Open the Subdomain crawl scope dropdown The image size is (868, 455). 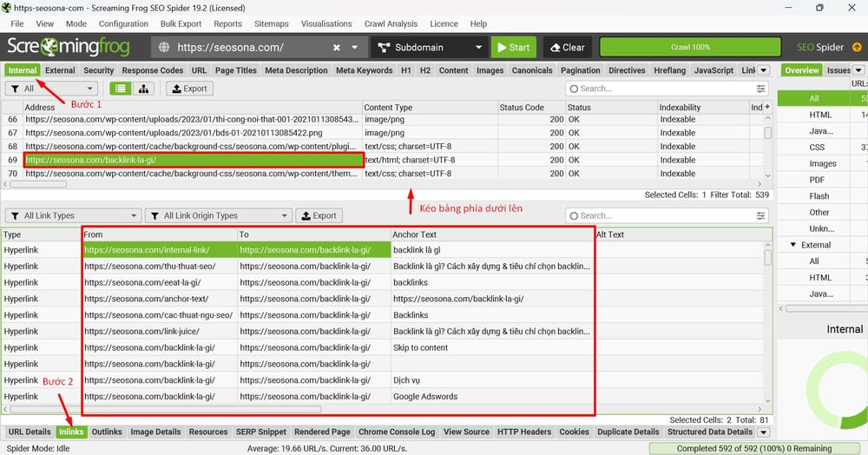pyautogui.click(x=430, y=48)
